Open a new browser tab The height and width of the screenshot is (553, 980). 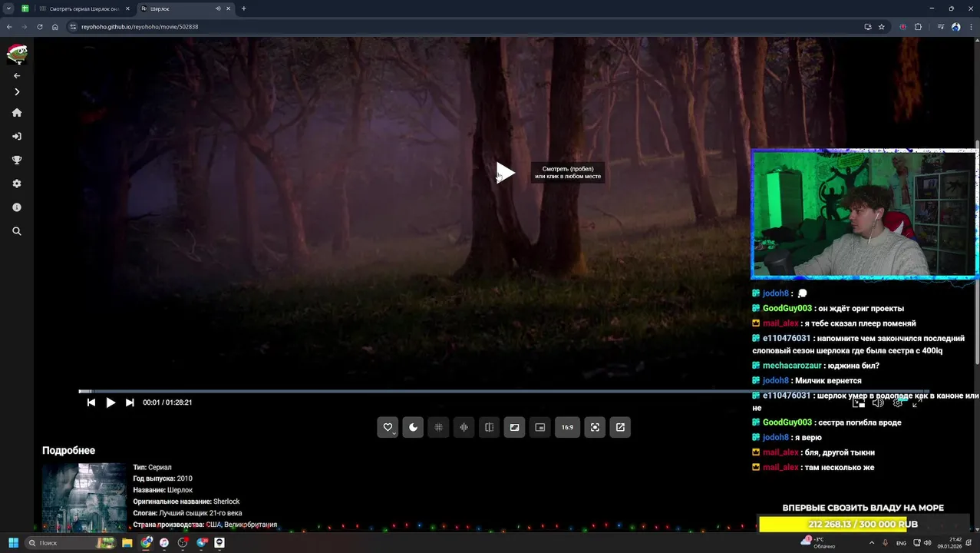point(243,8)
